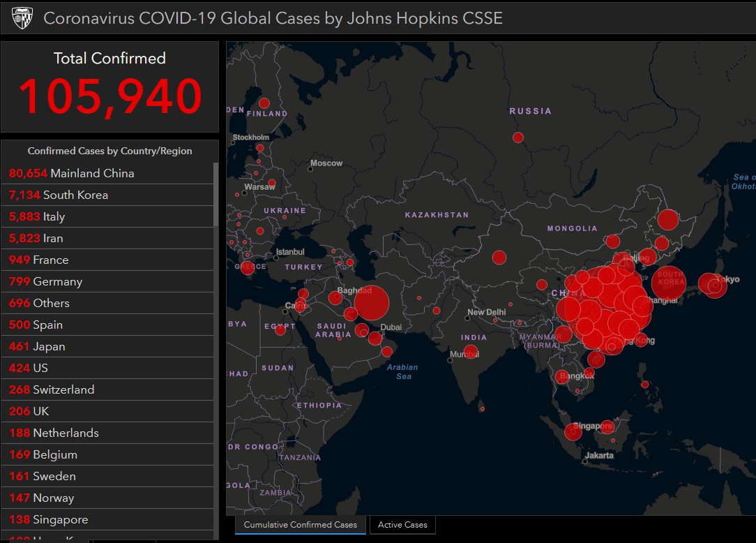Screen dimensions: 756x543
Task: Switch to Active Cases tab
Action: click(x=402, y=525)
